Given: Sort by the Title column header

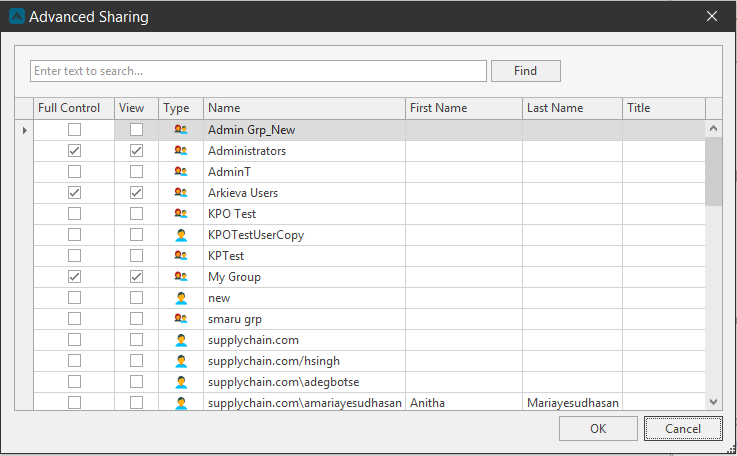Looking at the screenshot, I should click(664, 108).
